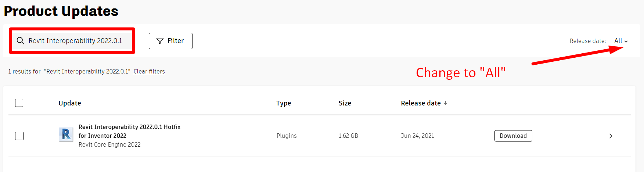Click the Product Updates heading
The image size is (644, 172).
click(x=61, y=11)
